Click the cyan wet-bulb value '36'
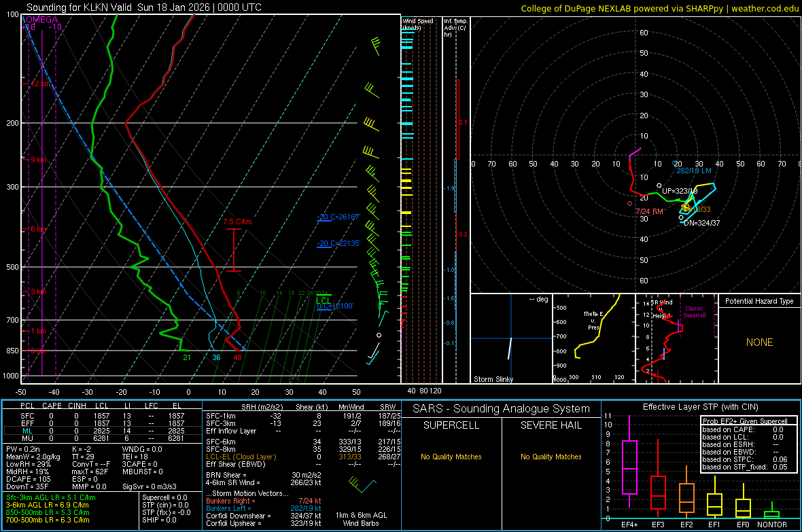802x532 pixels. [216, 357]
